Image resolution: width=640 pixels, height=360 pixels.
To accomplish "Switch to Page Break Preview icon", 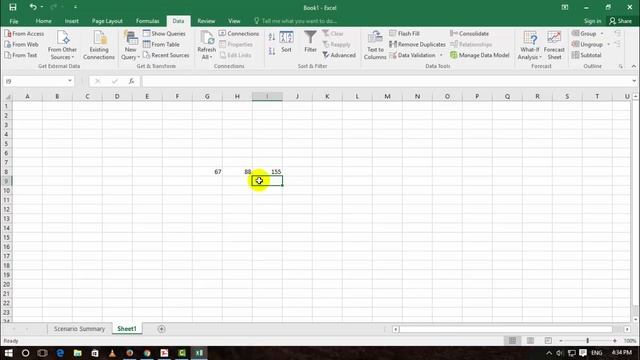I will (x=548, y=340).
